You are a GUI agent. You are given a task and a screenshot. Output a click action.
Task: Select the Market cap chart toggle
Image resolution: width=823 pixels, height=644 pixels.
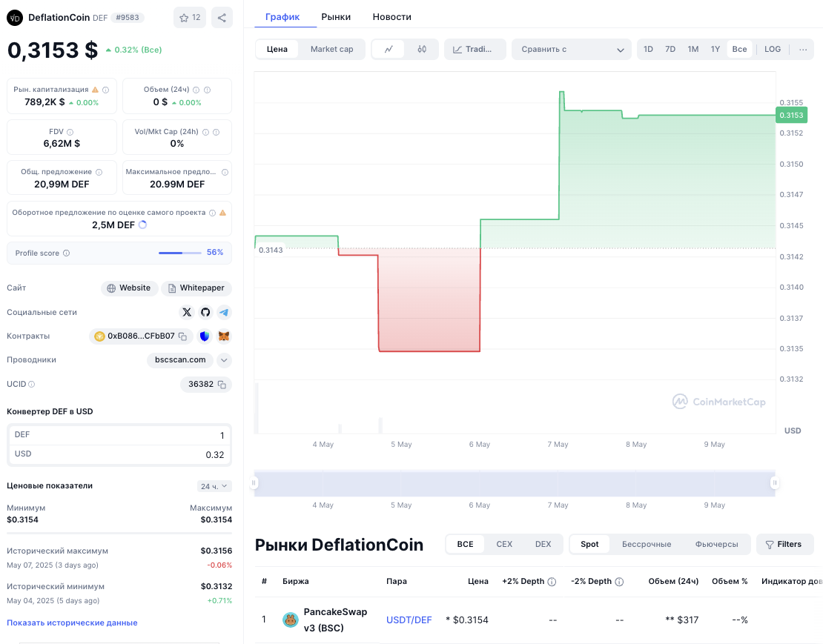[x=331, y=50]
